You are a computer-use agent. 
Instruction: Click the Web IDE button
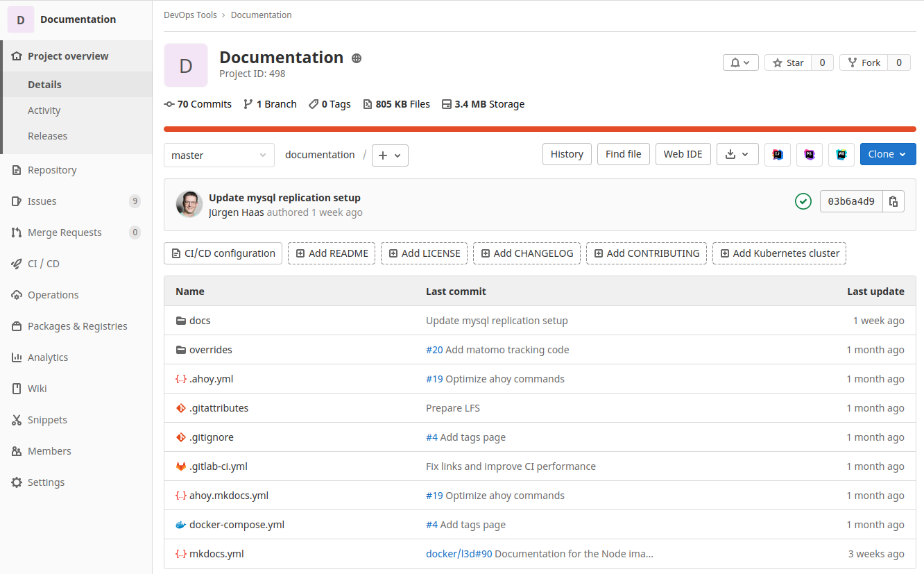(683, 154)
